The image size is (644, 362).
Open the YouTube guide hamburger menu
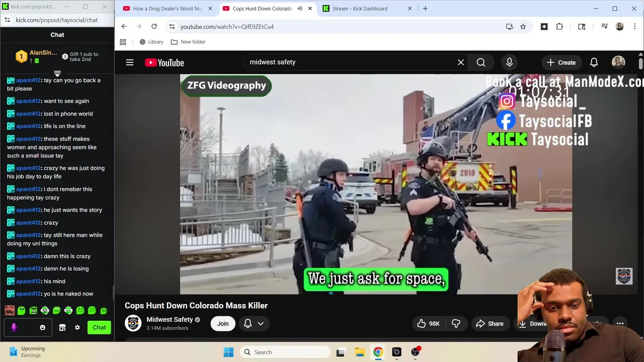click(130, 62)
